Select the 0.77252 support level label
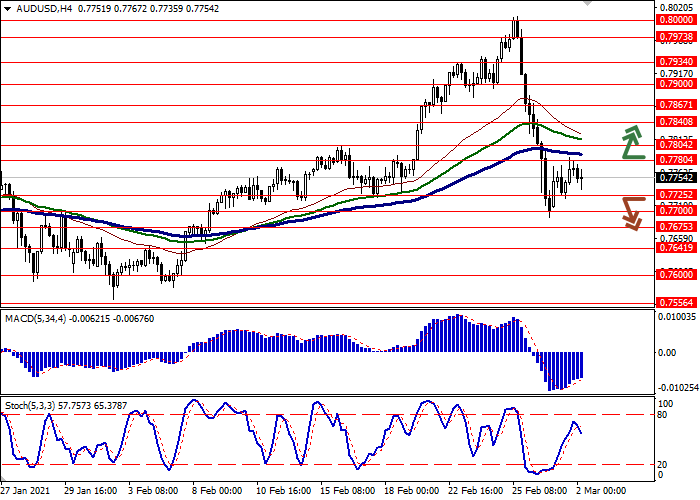The image size is (700, 500). coord(676,195)
